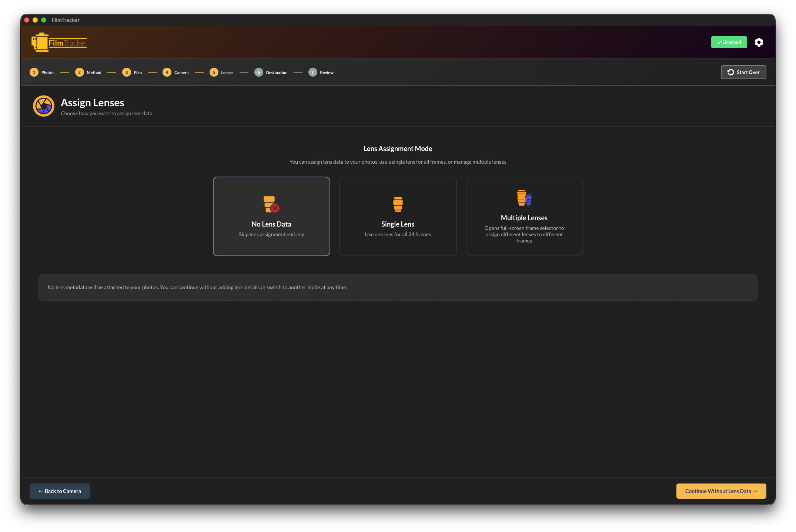
Task: Click the lens icon on the Single Lens card
Action: [x=398, y=204]
